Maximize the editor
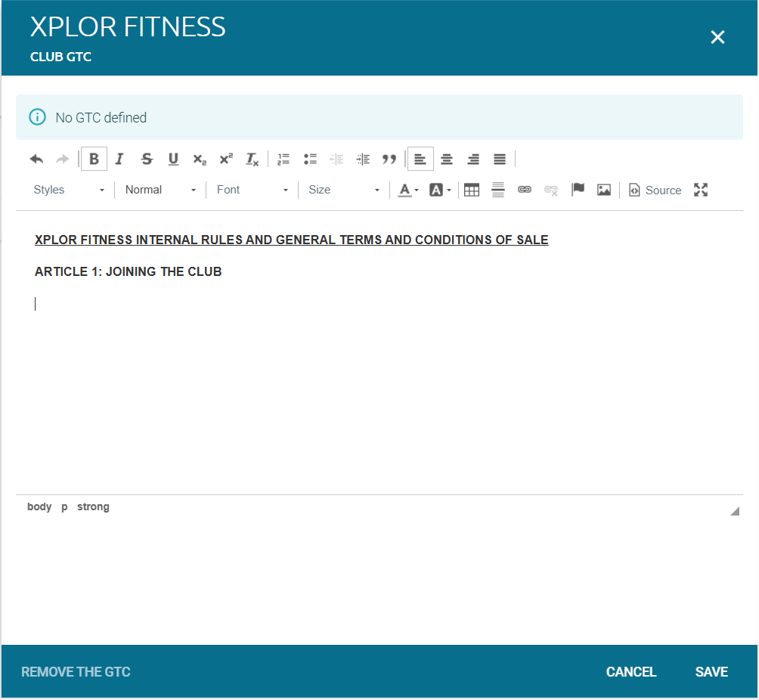This screenshot has height=700, width=759. click(701, 190)
